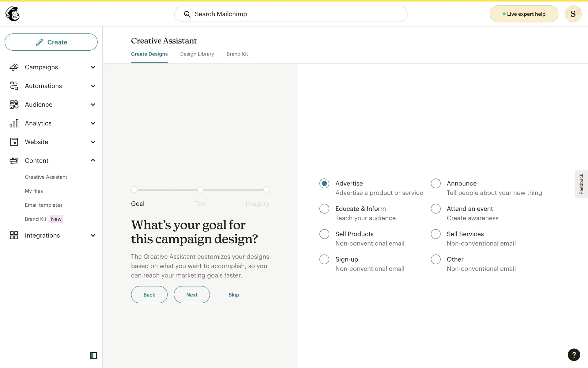Select the Announce goal radio button

pos(435,183)
